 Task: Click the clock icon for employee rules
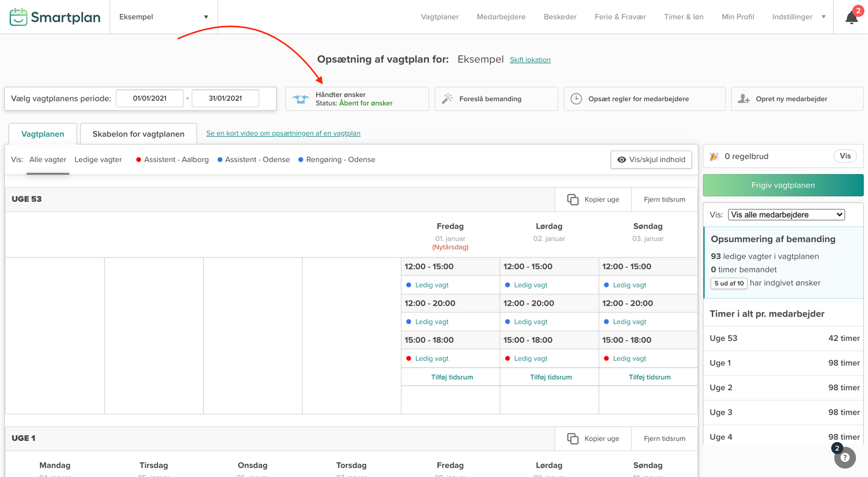point(576,99)
